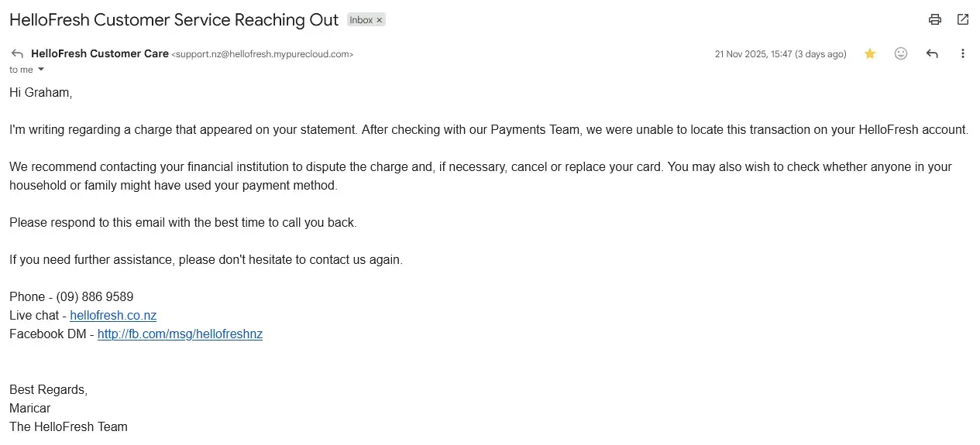Click the name Maricar in the signature

[30, 409]
